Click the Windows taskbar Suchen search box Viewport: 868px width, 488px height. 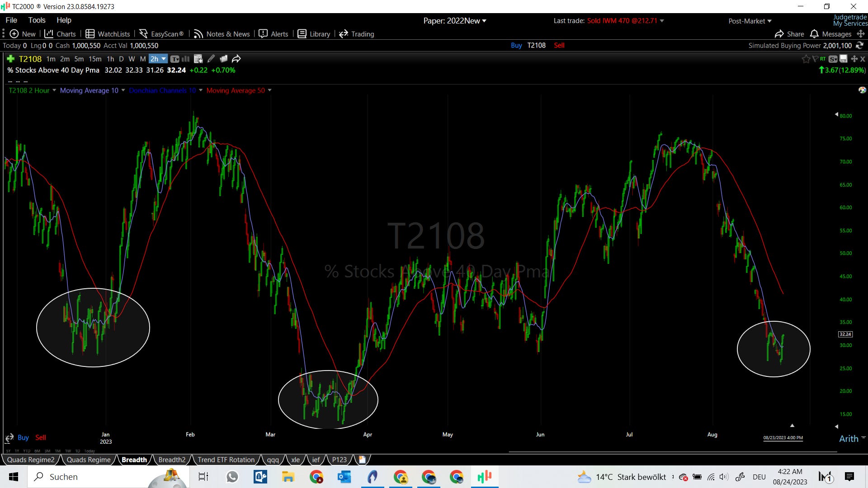[90, 477]
